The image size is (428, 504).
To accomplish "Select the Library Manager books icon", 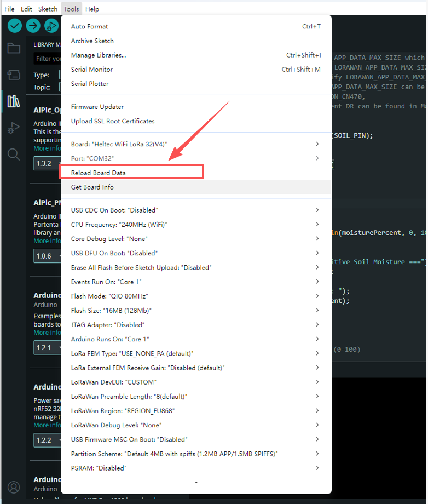I will [x=14, y=101].
